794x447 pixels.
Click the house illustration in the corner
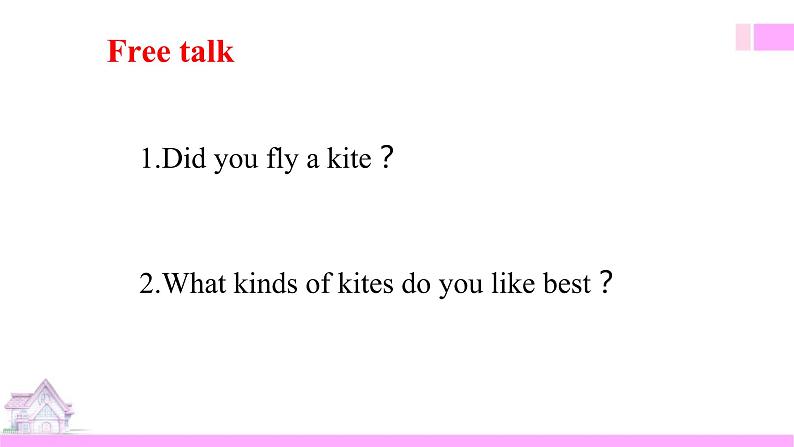[x=39, y=407]
